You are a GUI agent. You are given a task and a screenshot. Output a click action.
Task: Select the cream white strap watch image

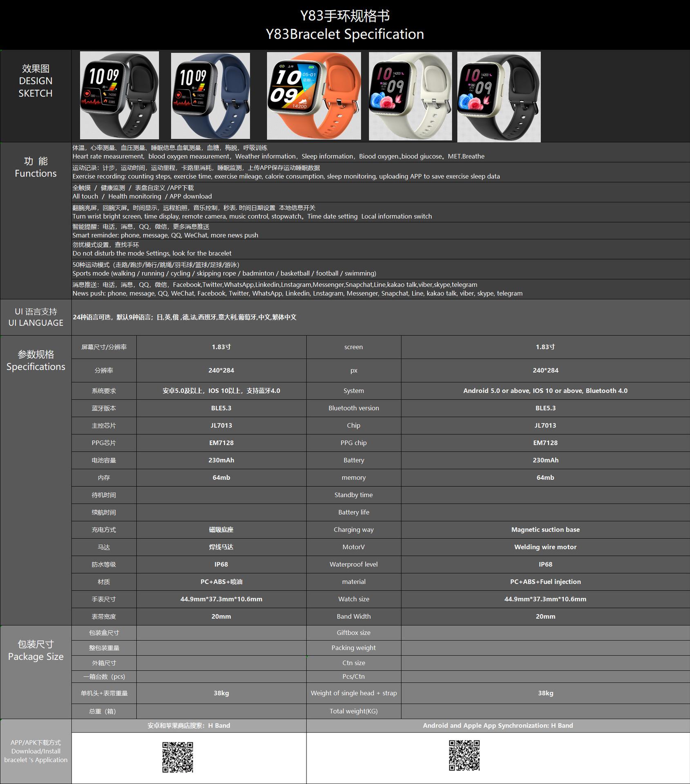(x=410, y=96)
